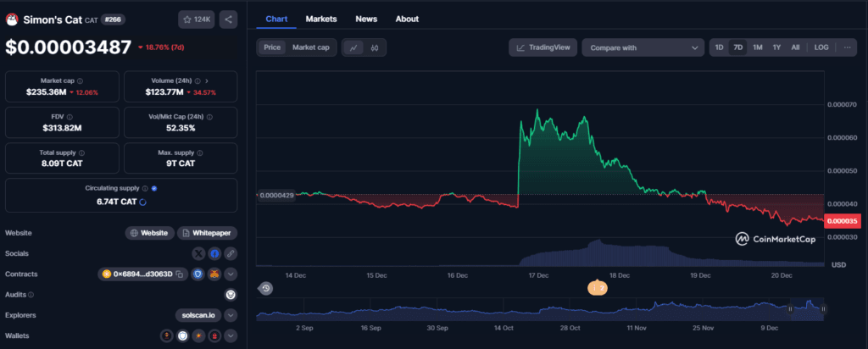Copy the contract address via copy icon
868x349 pixels.
[180, 274]
